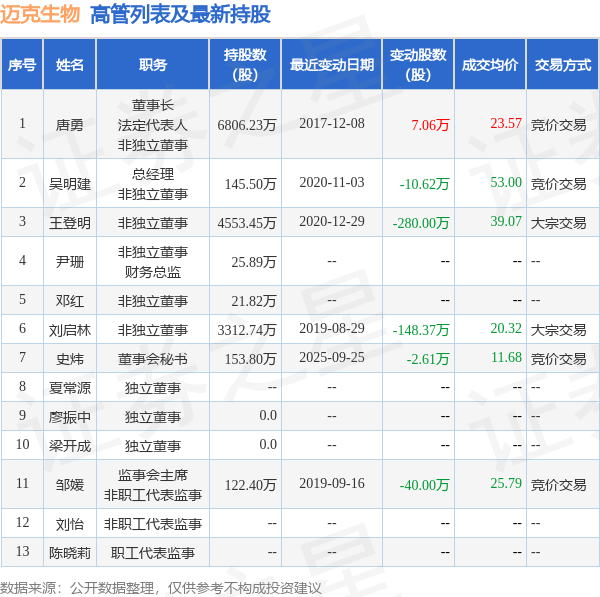
Task: Click 竞价交易 in 史炜 row
Action: pyautogui.click(x=558, y=359)
